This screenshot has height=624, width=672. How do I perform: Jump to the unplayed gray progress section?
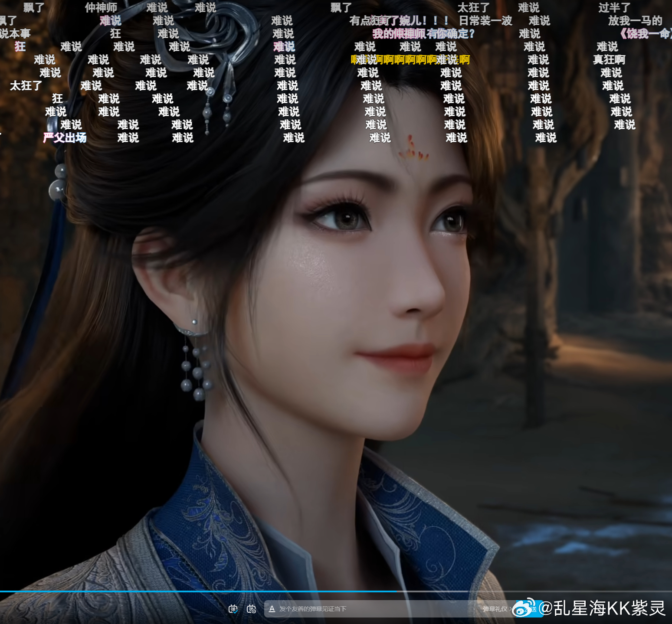tap(534, 591)
